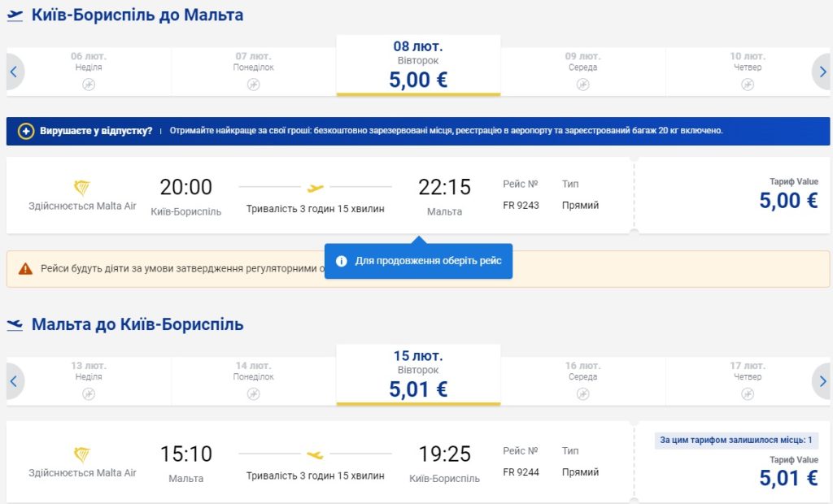
Task: Show later outbound dates with right arrow
Action: (822, 72)
